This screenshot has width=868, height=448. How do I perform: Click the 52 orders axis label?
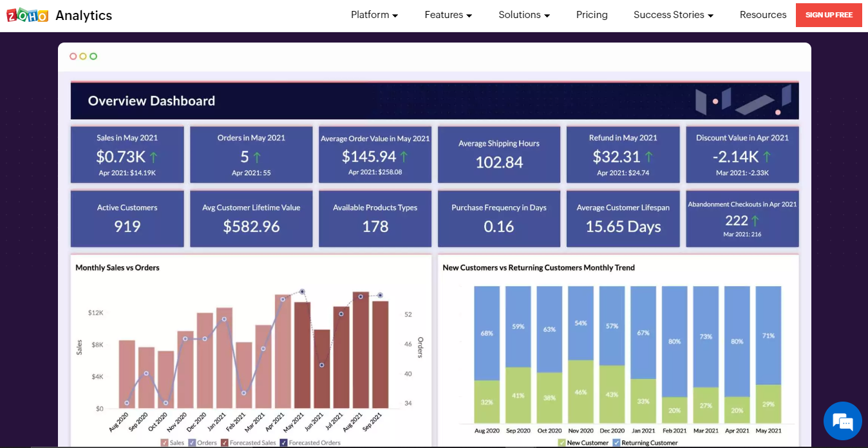click(408, 315)
